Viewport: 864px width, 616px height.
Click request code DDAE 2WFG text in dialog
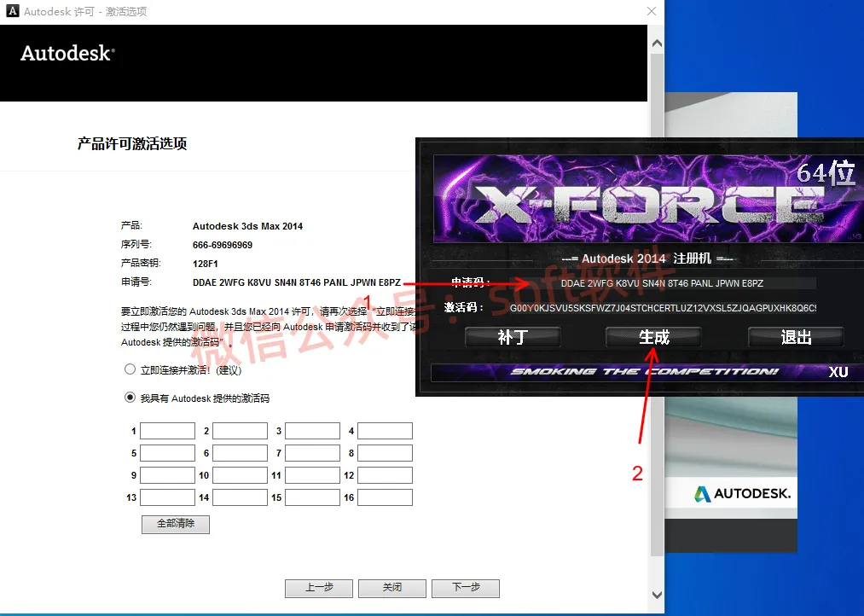297,282
